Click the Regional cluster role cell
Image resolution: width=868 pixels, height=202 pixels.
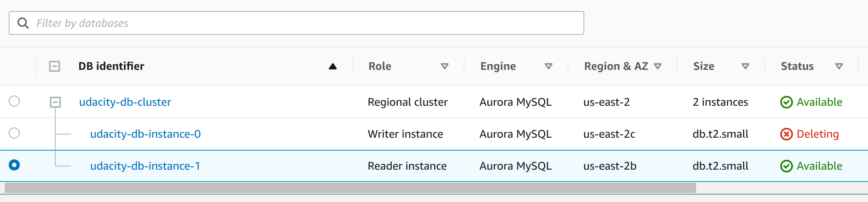408,102
